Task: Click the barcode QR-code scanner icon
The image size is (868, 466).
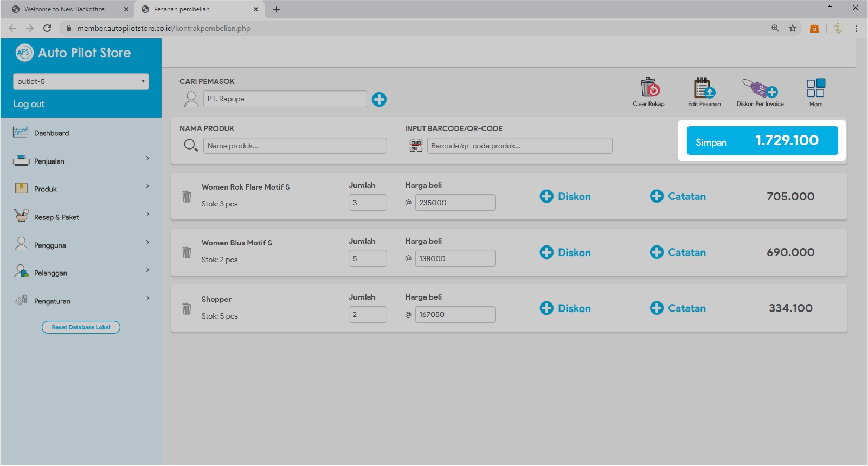Action: (x=416, y=146)
